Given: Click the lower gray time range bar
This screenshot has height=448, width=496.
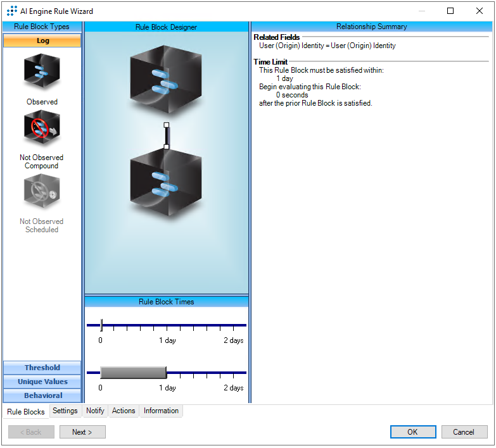Looking at the screenshot, I should point(133,373).
